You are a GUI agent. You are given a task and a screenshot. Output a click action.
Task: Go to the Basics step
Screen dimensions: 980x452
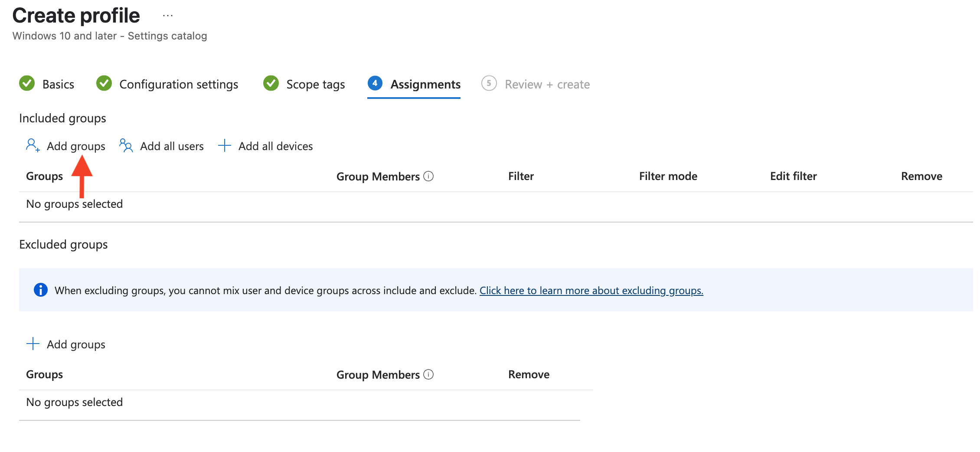pyautogui.click(x=58, y=84)
